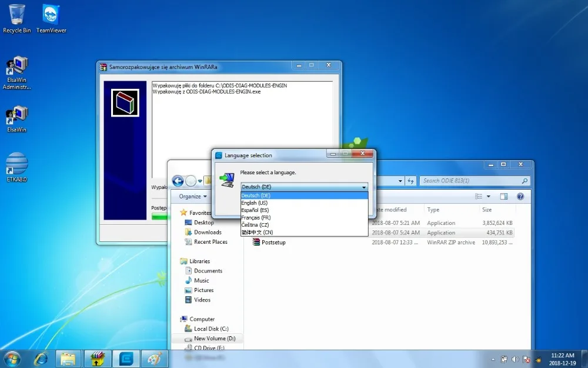The image size is (588, 368).
Task: Select the ElsaWin desktop shortcut
Action: 17,120
